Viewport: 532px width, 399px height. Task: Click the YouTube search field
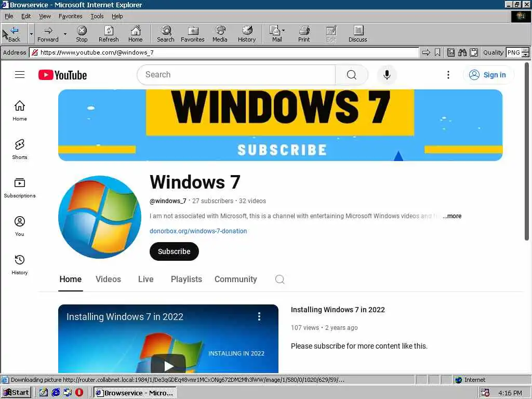click(x=236, y=75)
